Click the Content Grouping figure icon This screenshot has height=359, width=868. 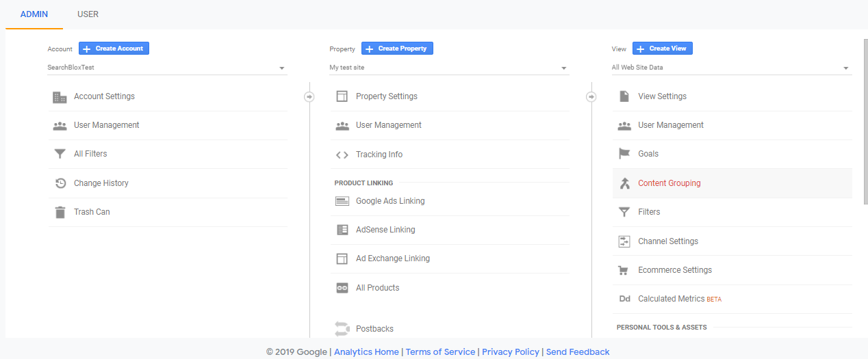tap(624, 183)
